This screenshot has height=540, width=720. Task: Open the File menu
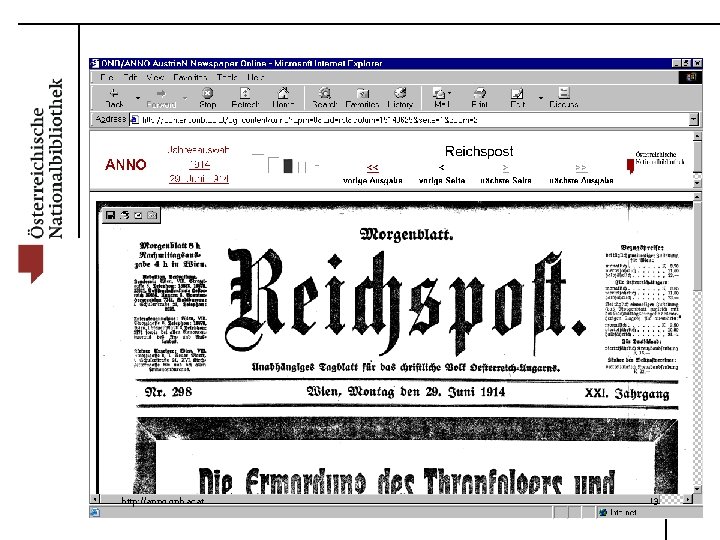tap(107, 77)
